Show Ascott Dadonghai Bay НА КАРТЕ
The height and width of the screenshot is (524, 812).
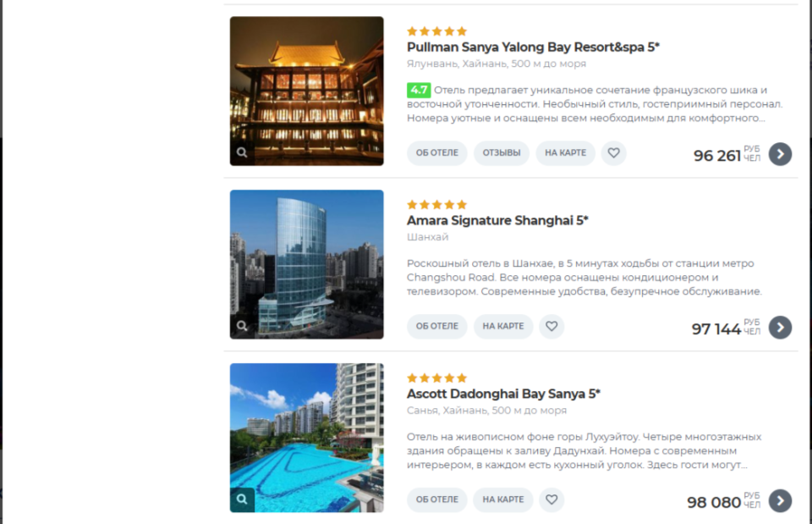pyautogui.click(x=502, y=499)
